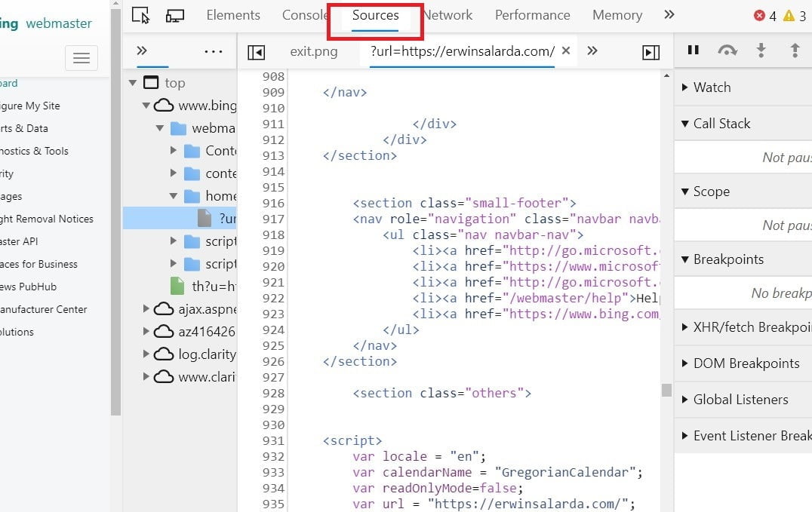This screenshot has width=812, height=512.
Task: Open the hamburger menu in Bing Webmaster sidebar
Action: point(82,58)
